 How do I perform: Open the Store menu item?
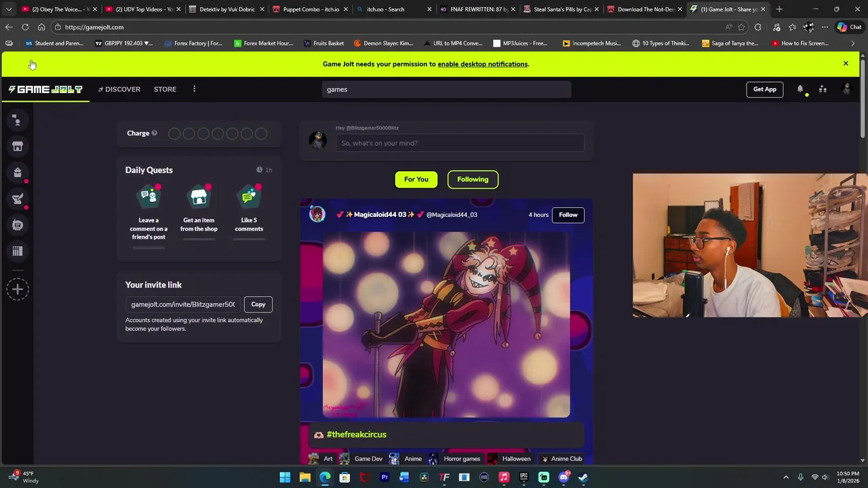[165, 89]
